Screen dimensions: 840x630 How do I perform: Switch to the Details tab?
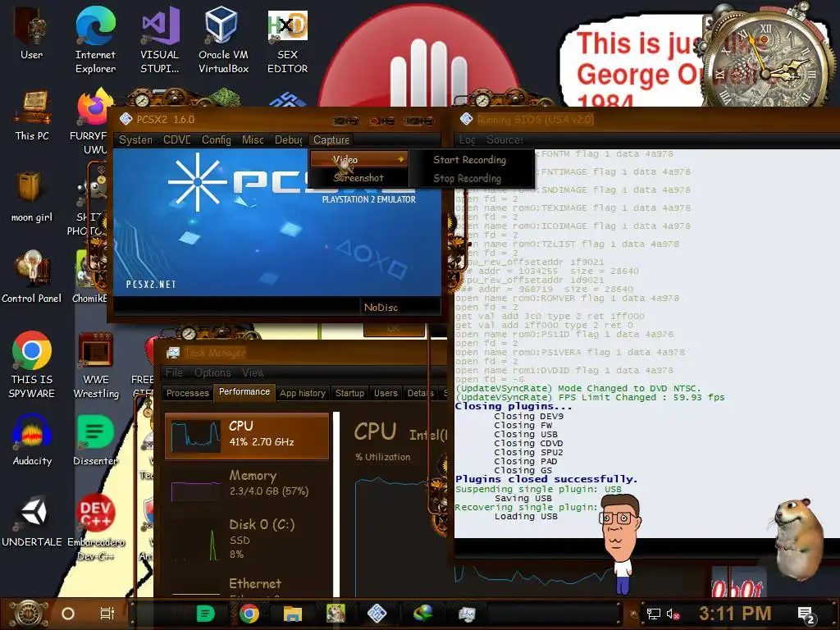click(x=421, y=393)
